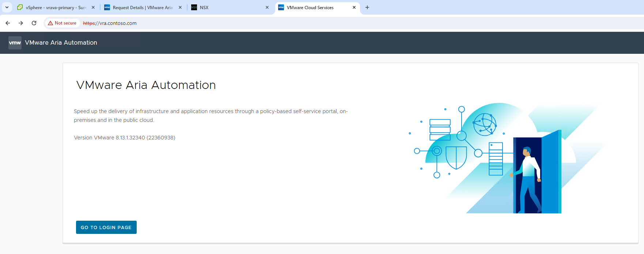
Task: Click the vmw logo in header
Action: tap(15, 43)
